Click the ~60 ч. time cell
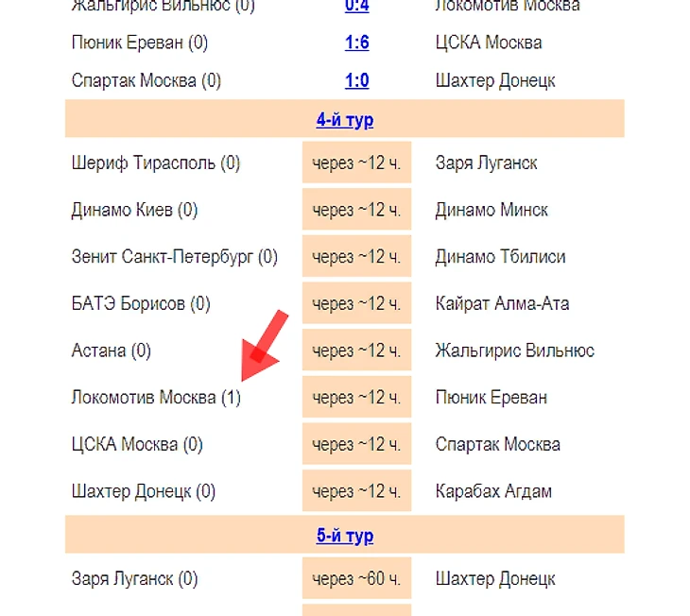Screen dimensions: 690x616 coord(356,578)
